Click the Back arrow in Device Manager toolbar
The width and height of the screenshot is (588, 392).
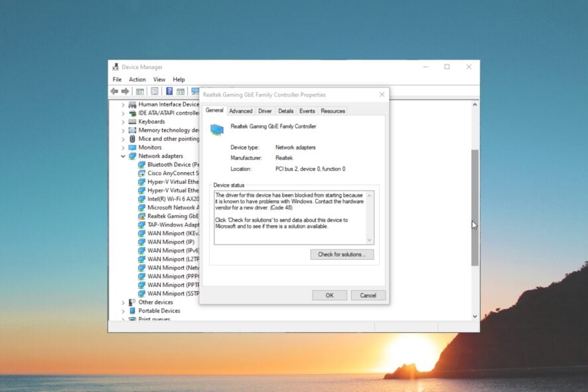(x=115, y=91)
